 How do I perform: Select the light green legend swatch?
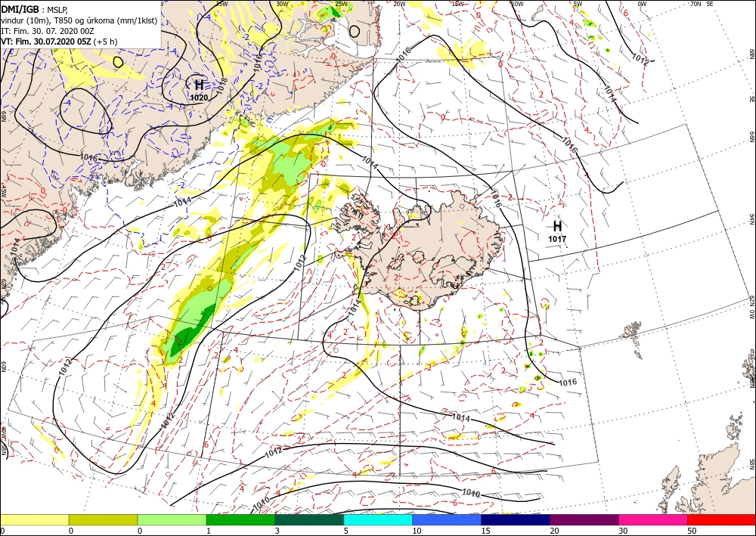coord(172,519)
